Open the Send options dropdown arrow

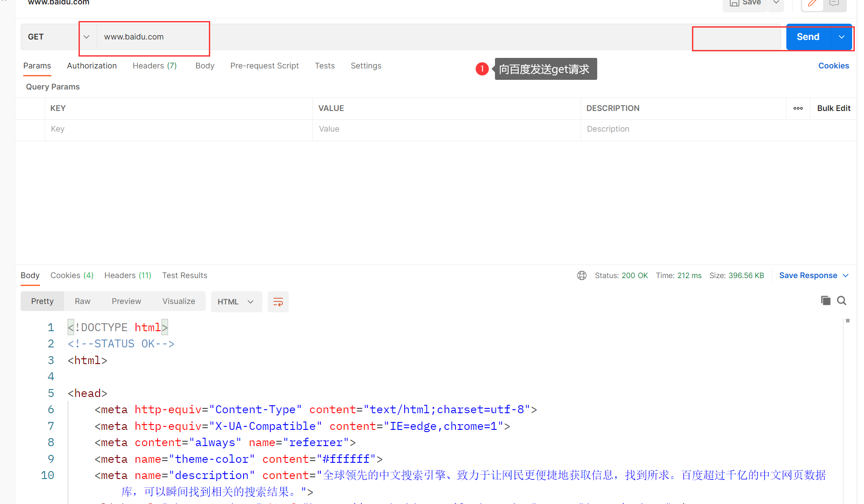841,37
